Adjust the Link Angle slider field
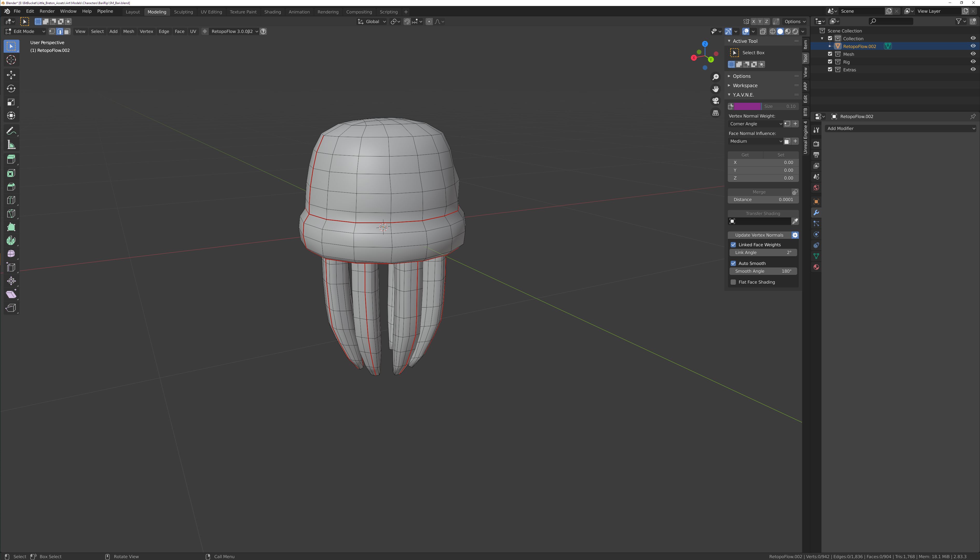 763,253
